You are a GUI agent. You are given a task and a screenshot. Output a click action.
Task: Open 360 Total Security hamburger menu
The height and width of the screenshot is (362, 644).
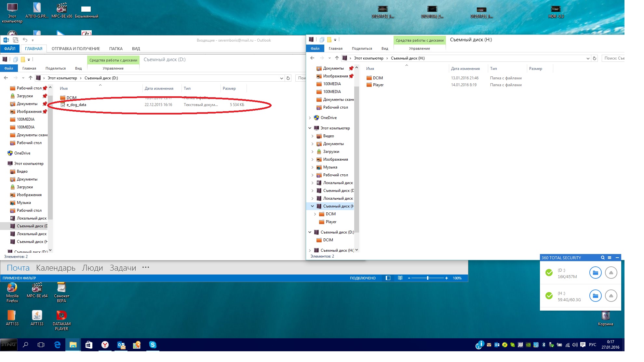tap(610, 258)
